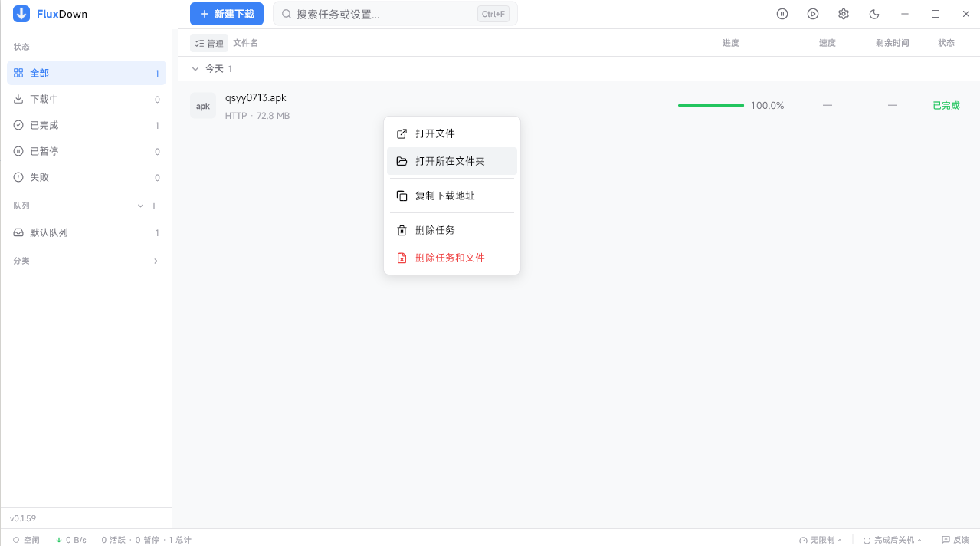Click the HTTP · 72.8 MB file info
Image resolution: width=980 pixels, height=546 pixels.
click(257, 116)
